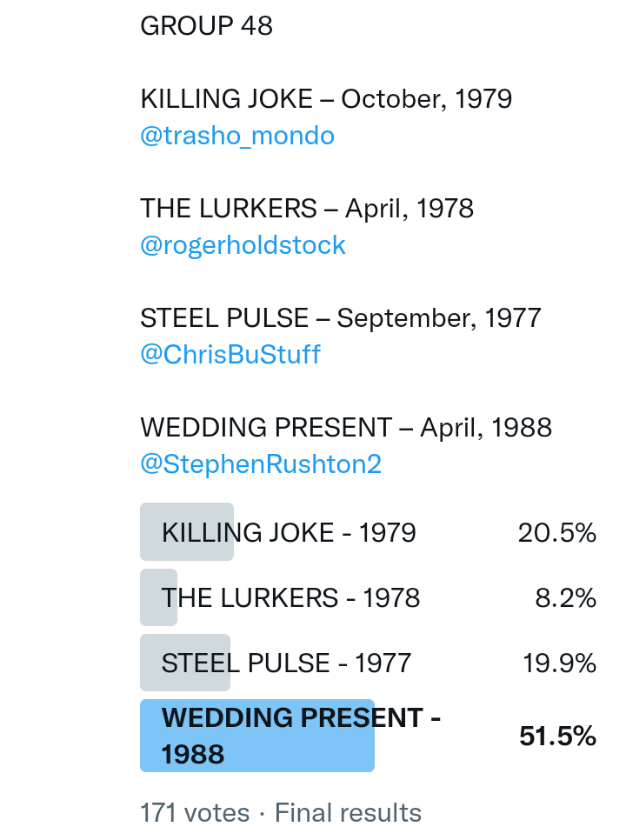Open the @trasho_mondo profile mention
626x840 pixels.
(236, 137)
